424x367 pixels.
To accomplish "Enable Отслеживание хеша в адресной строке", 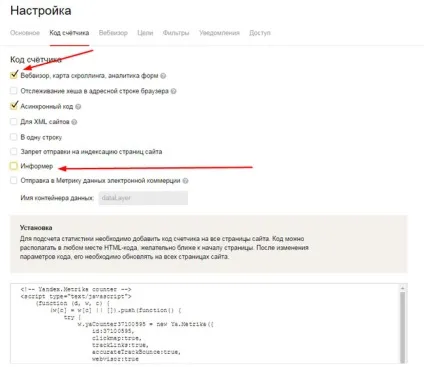I will pos(14,91).
